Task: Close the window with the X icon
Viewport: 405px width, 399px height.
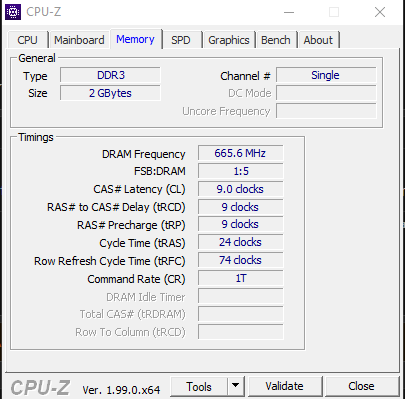Action: click(380, 12)
